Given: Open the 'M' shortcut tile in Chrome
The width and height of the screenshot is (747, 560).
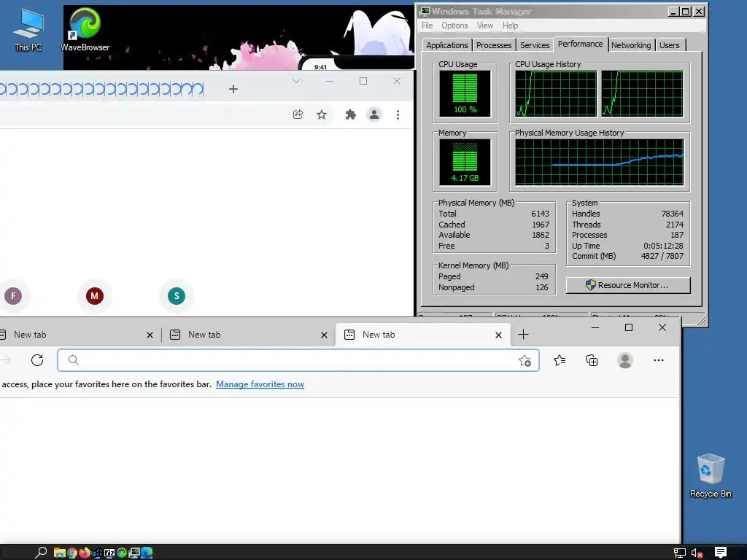Looking at the screenshot, I should 94,296.
